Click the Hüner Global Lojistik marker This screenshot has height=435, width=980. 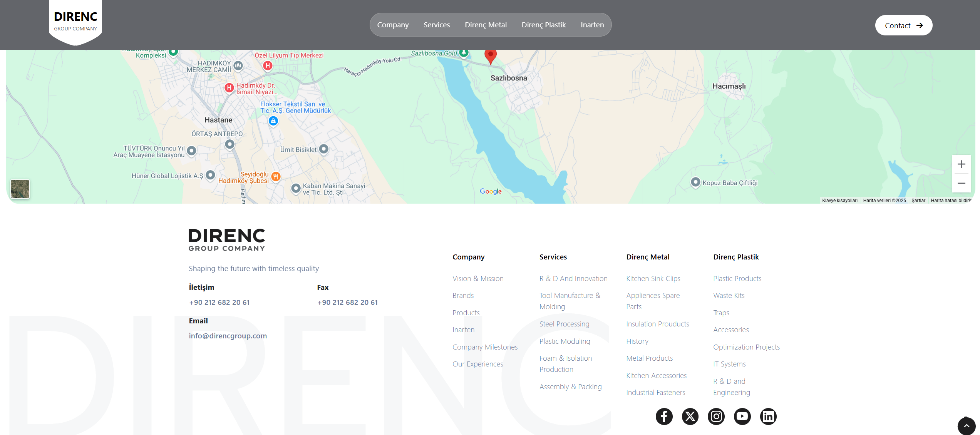(210, 175)
